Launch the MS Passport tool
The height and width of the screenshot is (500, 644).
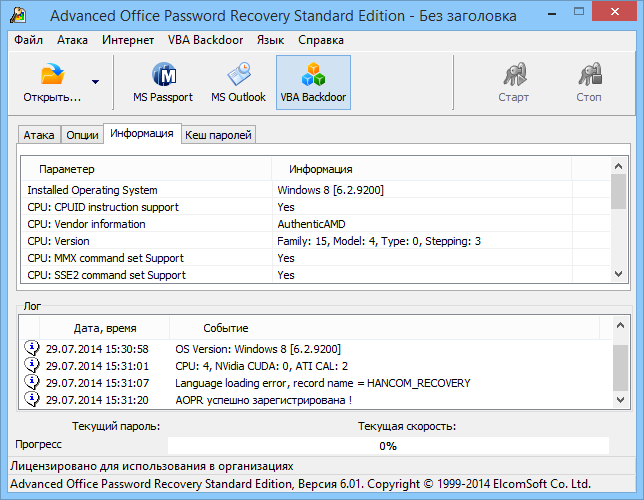pos(163,83)
